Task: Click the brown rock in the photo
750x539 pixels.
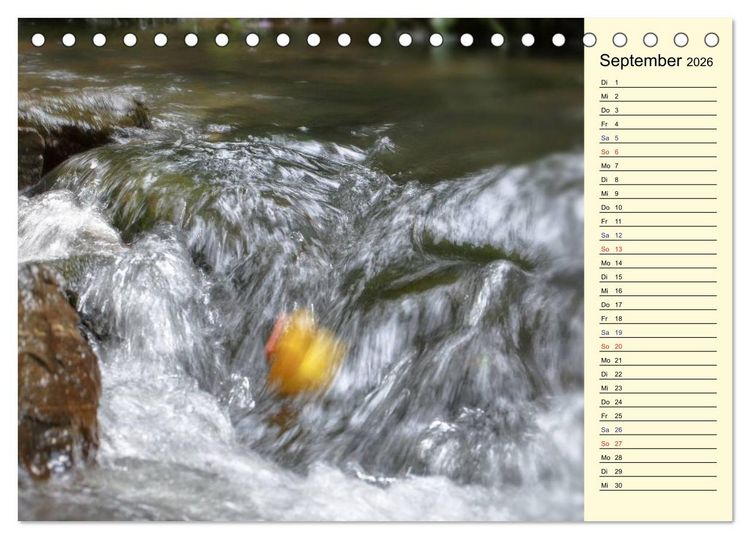Action: pos(56,371)
